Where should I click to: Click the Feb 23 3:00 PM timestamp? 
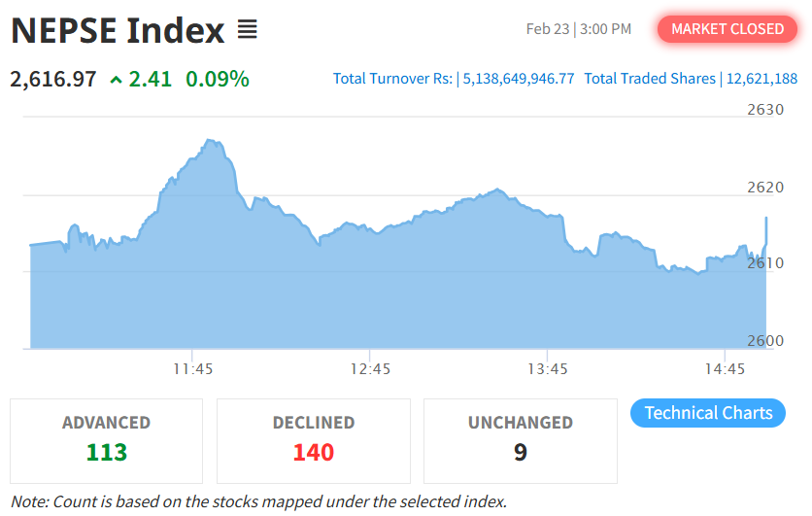(x=579, y=29)
